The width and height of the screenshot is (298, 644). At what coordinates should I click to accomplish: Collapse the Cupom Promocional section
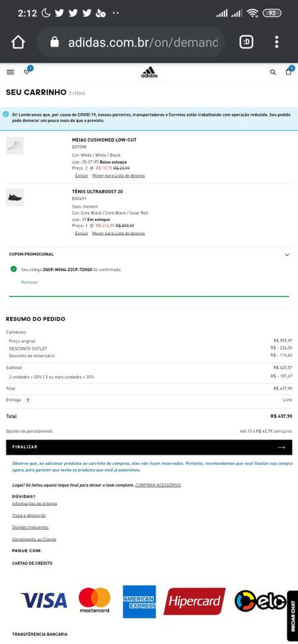click(287, 255)
